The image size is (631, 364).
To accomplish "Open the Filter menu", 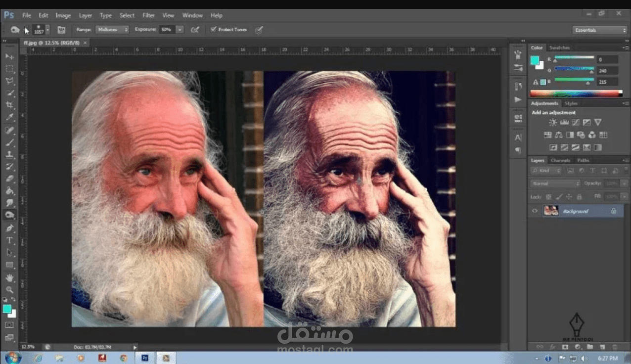I will point(148,15).
